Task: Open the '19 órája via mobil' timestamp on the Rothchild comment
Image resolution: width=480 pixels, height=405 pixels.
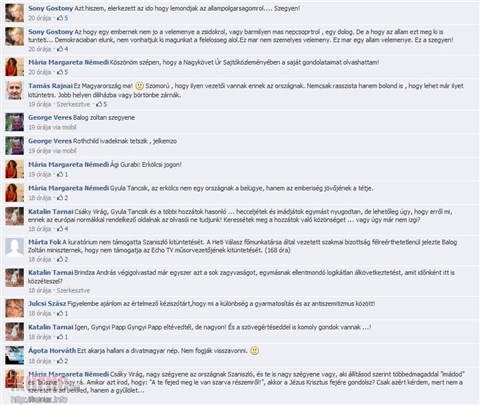Action: point(52,151)
